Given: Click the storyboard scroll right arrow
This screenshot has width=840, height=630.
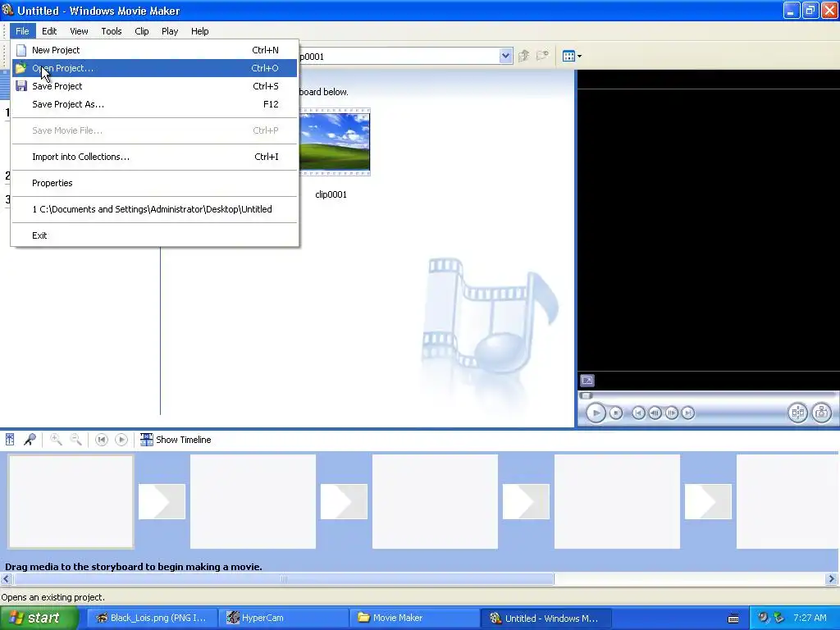Looking at the screenshot, I should click(x=832, y=579).
